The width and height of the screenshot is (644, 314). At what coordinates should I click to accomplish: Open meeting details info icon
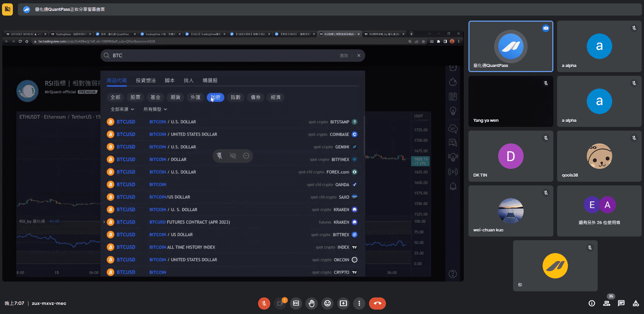[592, 303]
